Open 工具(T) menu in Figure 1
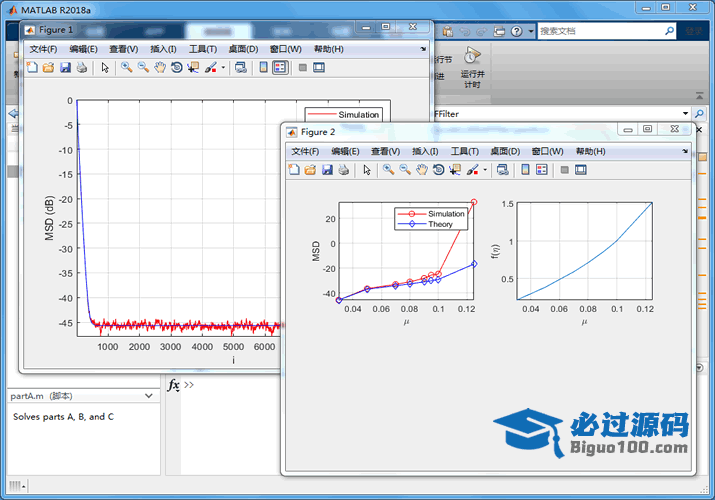 point(203,49)
